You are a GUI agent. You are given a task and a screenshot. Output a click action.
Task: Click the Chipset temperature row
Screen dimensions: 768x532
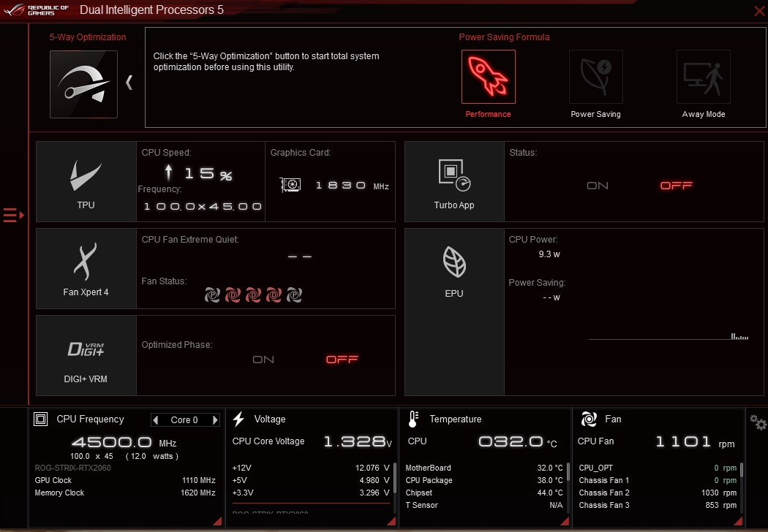[x=484, y=493]
